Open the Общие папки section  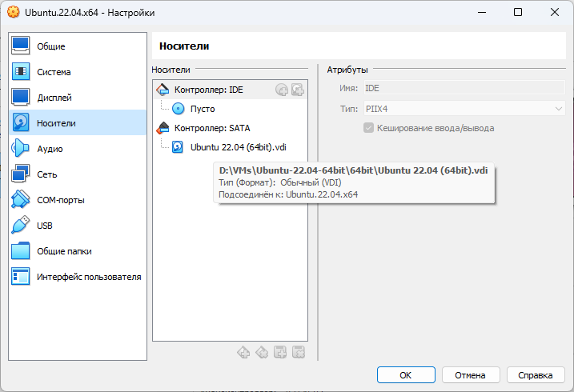click(x=64, y=251)
